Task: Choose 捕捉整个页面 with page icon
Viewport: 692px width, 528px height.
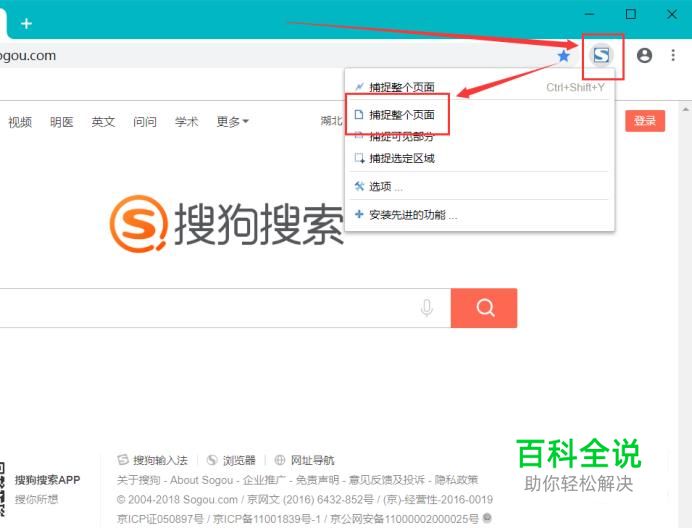Action: point(479,115)
